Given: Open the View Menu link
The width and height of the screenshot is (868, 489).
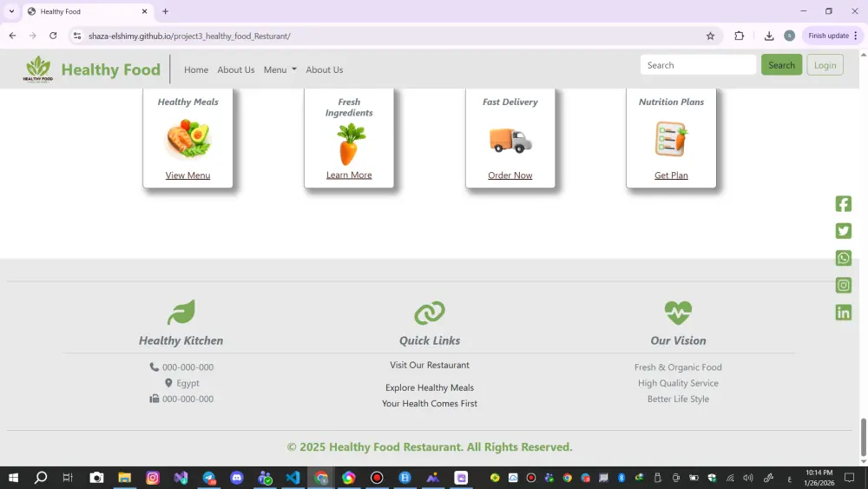Looking at the screenshot, I should coord(187,175).
